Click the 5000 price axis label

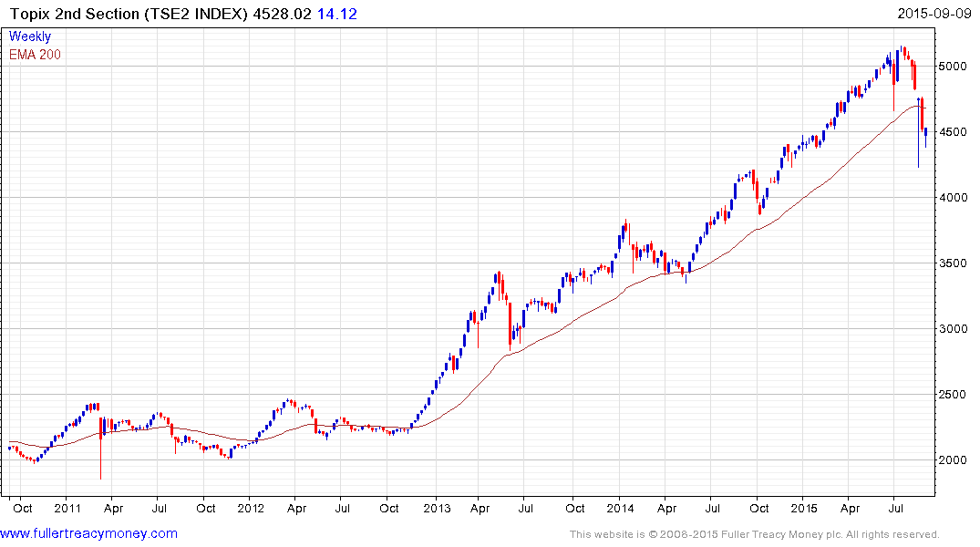954,67
